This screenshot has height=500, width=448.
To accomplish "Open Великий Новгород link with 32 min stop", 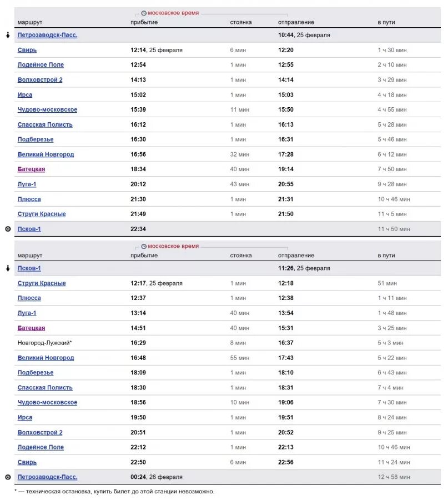I will point(46,154).
